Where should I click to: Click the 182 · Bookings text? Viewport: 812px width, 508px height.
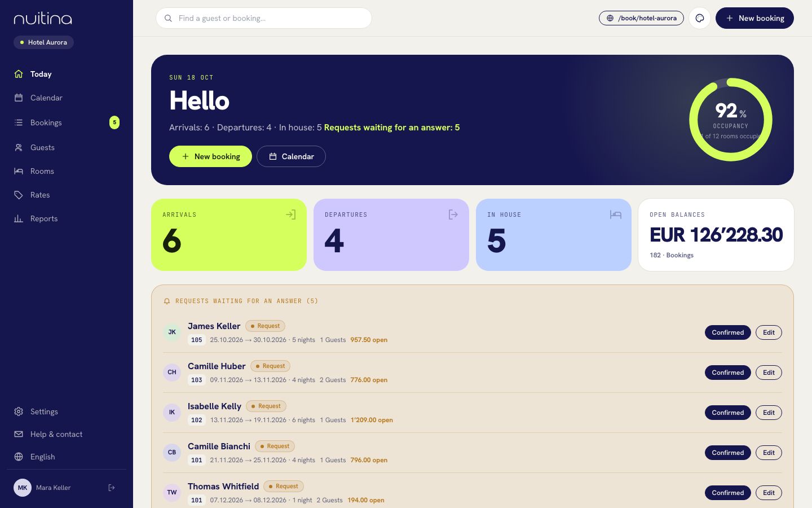[672, 255]
